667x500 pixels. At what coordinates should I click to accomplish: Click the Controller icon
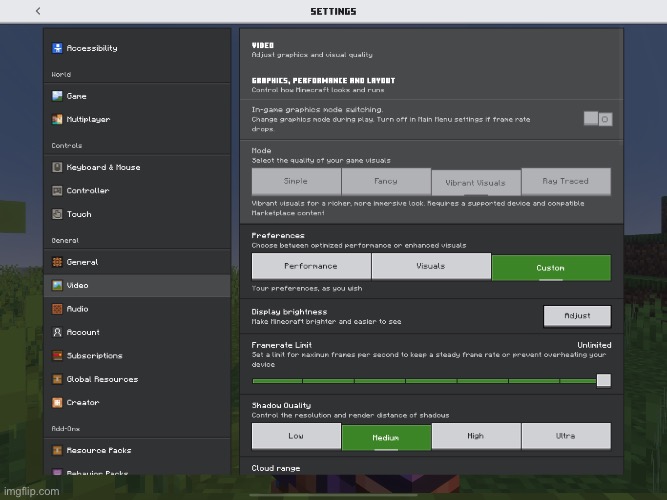(57, 191)
